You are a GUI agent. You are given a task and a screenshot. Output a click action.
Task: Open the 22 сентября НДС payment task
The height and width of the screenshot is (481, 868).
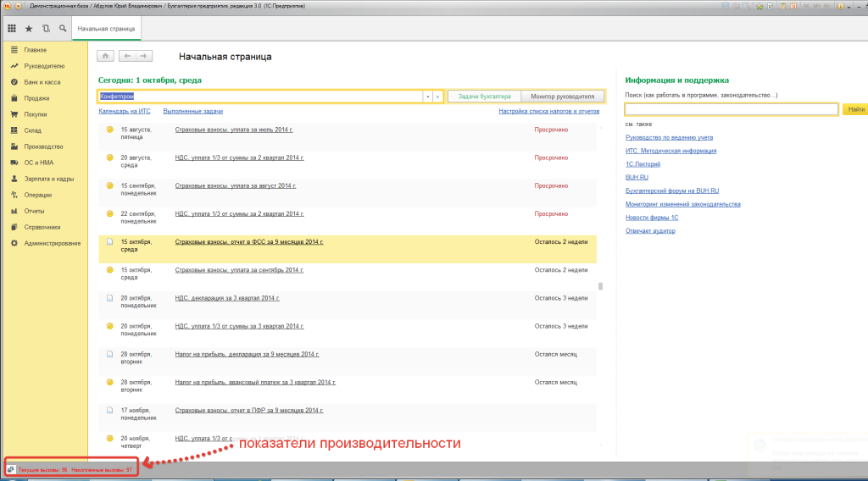pos(239,213)
